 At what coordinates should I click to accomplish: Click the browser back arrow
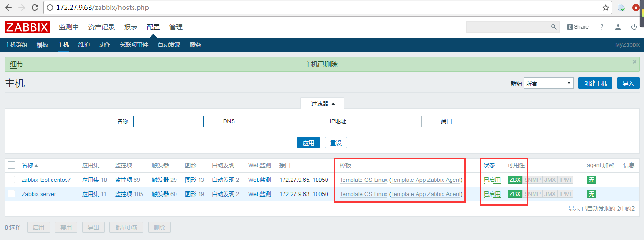click(8, 8)
